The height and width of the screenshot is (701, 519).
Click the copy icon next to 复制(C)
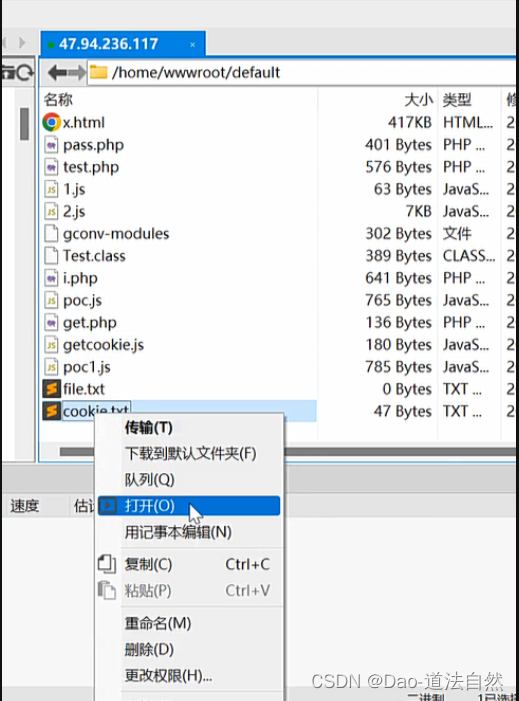107,564
